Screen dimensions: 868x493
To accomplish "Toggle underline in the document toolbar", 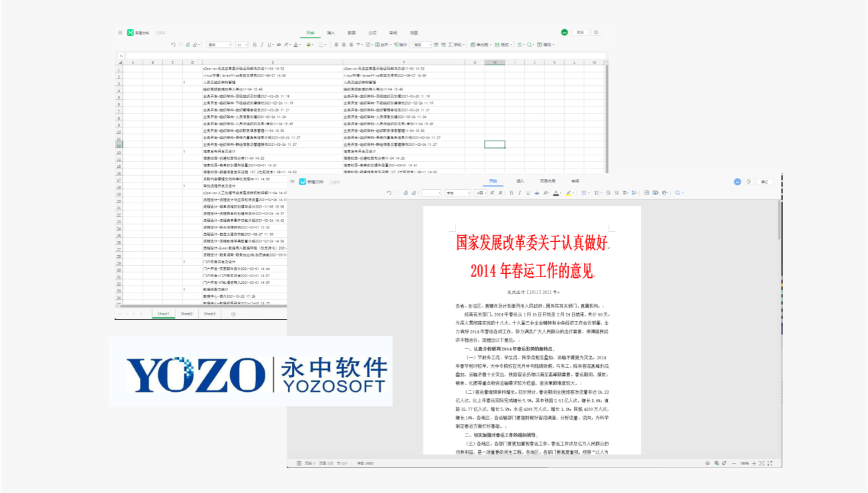I will click(527, 193).
